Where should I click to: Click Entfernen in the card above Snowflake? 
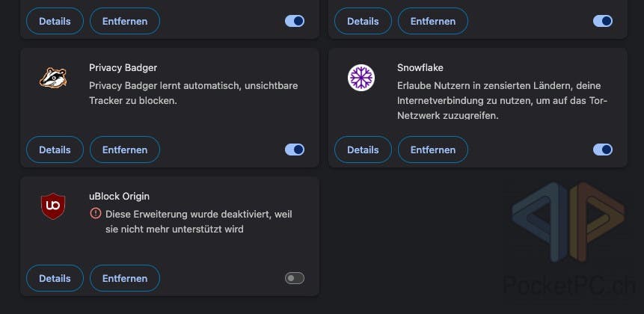pos(433,21)
